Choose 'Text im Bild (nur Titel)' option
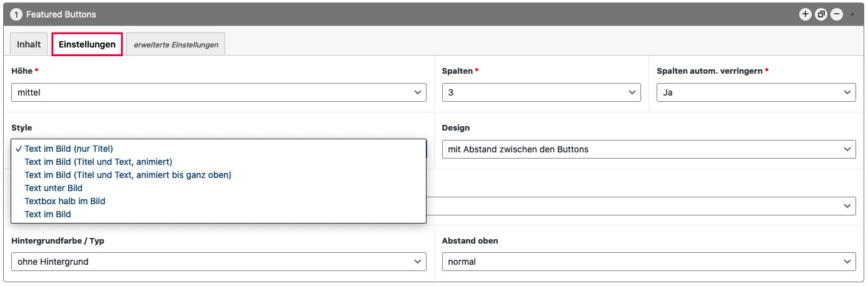This screenshot has width=868, height=286. pos(69,149)
